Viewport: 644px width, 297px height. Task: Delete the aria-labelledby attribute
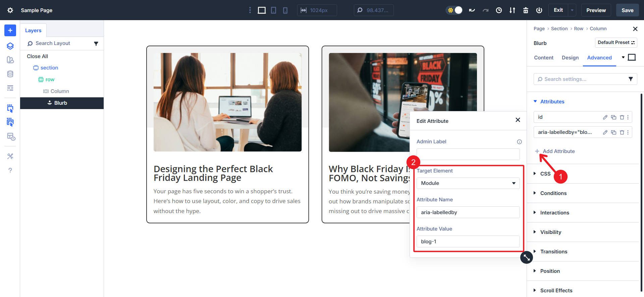point(622,132)
